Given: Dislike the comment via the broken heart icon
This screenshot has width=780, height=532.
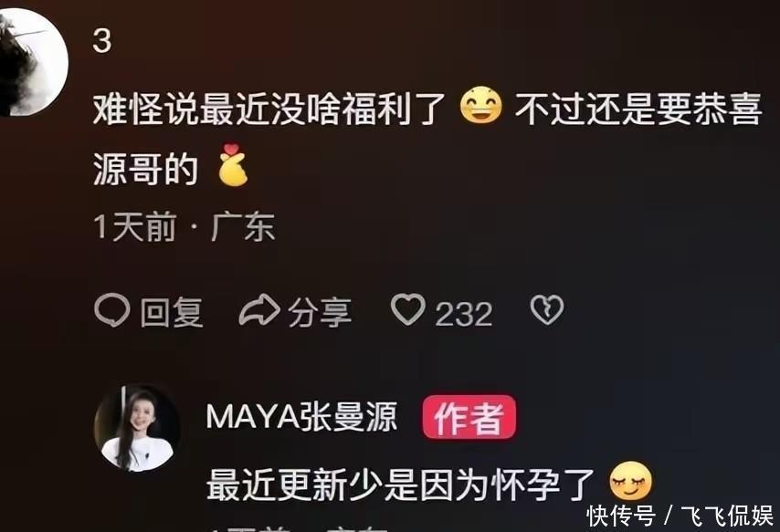Looking at the screenshot, I should pos(547,310).
